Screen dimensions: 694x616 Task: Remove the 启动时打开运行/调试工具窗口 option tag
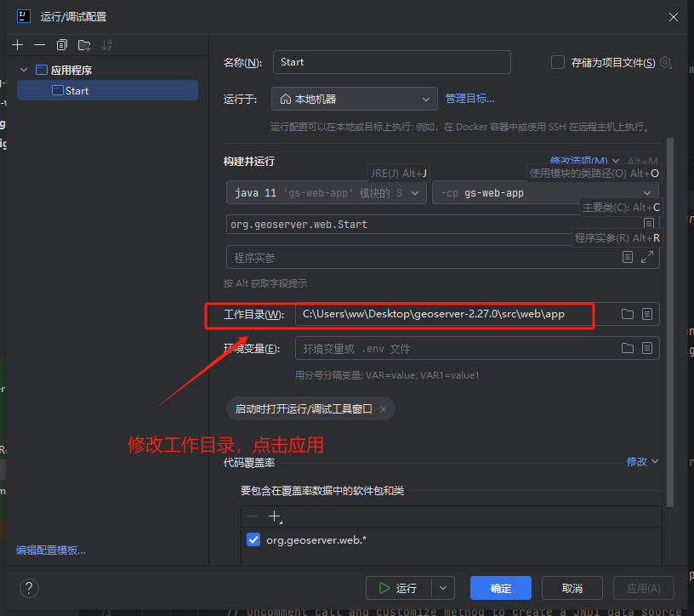pyautogui.click(x=383, y=408)
